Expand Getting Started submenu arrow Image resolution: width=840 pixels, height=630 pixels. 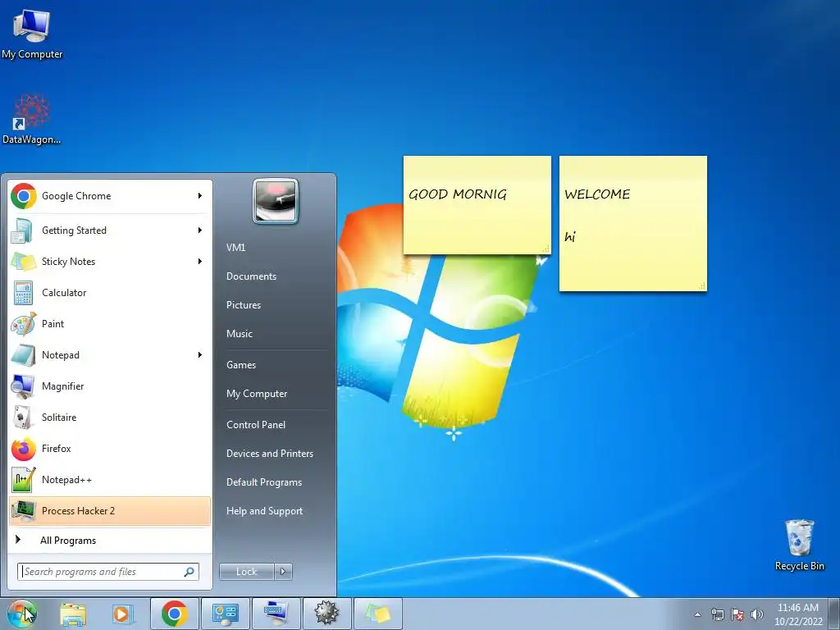tap(200, 231)
